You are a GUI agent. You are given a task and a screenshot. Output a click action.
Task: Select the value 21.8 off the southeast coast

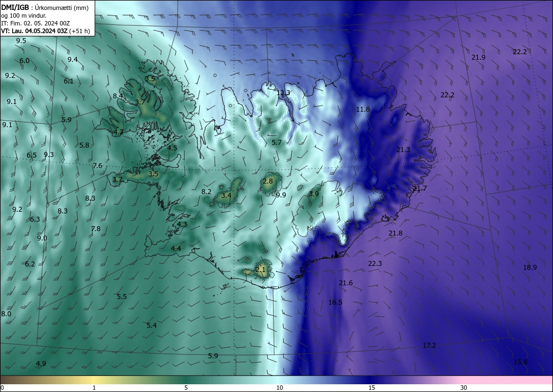[395, 233]
